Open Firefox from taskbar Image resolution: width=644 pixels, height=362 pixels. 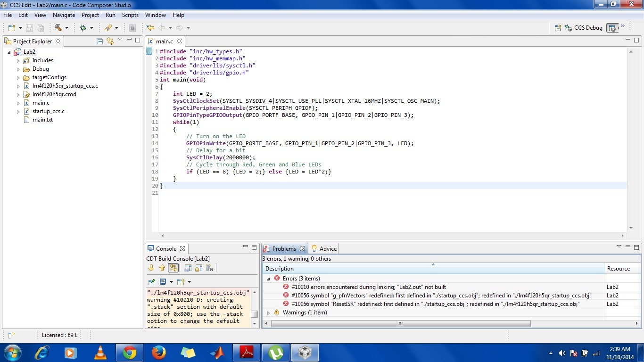coord(159,353)
